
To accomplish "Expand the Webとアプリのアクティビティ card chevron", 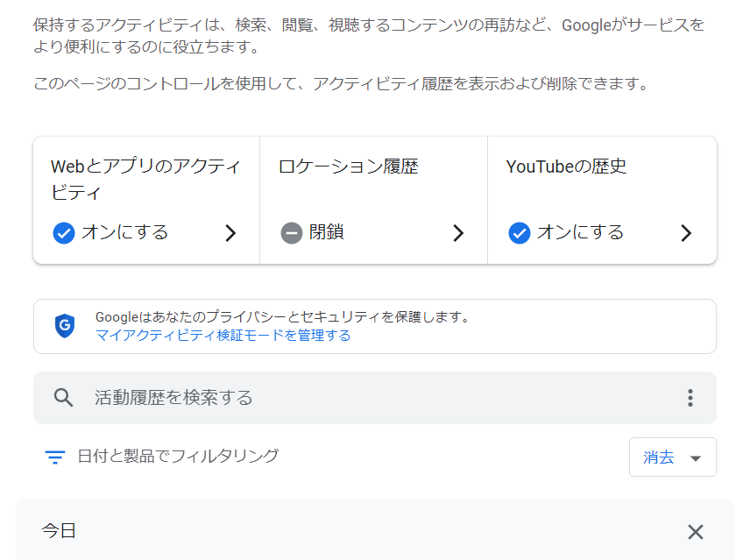I will click(230, 232).
